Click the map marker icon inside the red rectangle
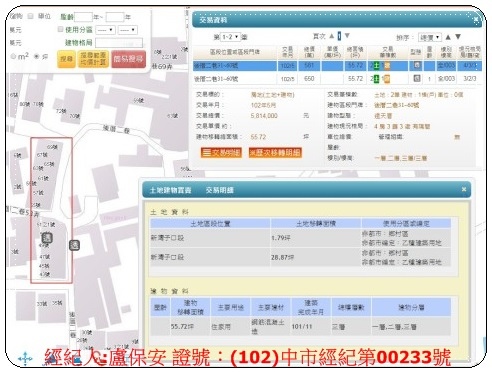 click(47, 238)
